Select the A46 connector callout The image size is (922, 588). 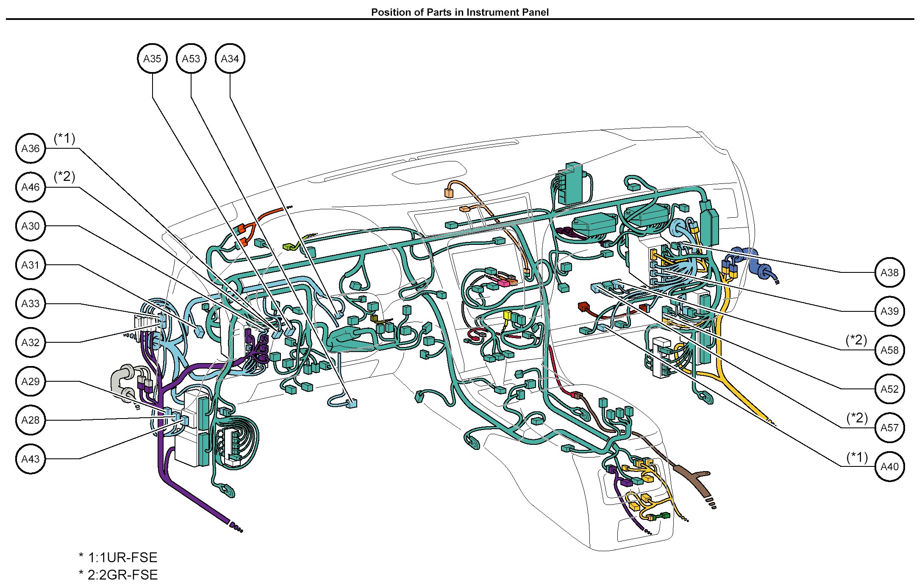pos(31,187)
